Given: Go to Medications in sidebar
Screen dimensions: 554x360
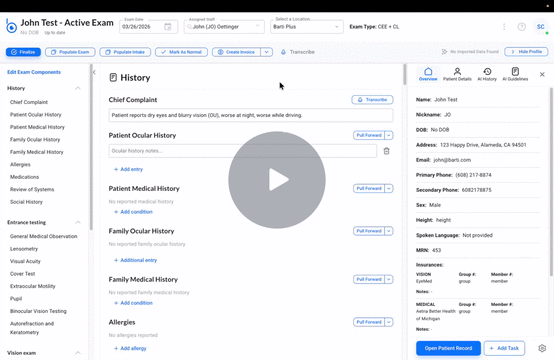Looking at the screenshot, I should 24,177.
